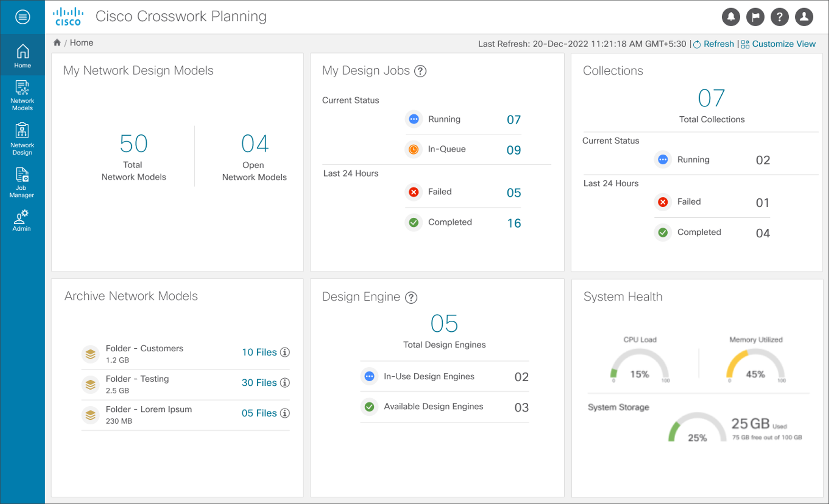The image size is (829, 504).
Task: Click the Collections Failed value 01
Action: [763, 203]
